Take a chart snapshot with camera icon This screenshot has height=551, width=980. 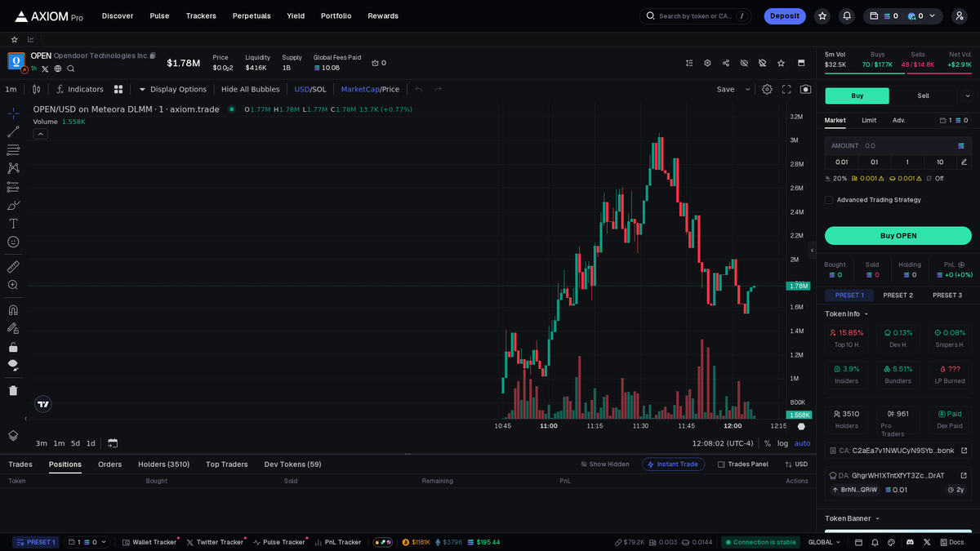coord(806,89)
